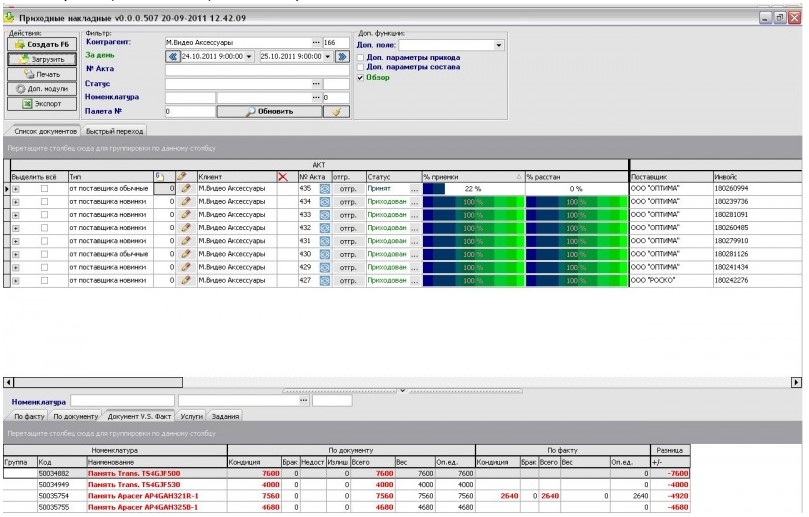Click the 22% acceptance progress bar of act 435

[x=470, y=188]
